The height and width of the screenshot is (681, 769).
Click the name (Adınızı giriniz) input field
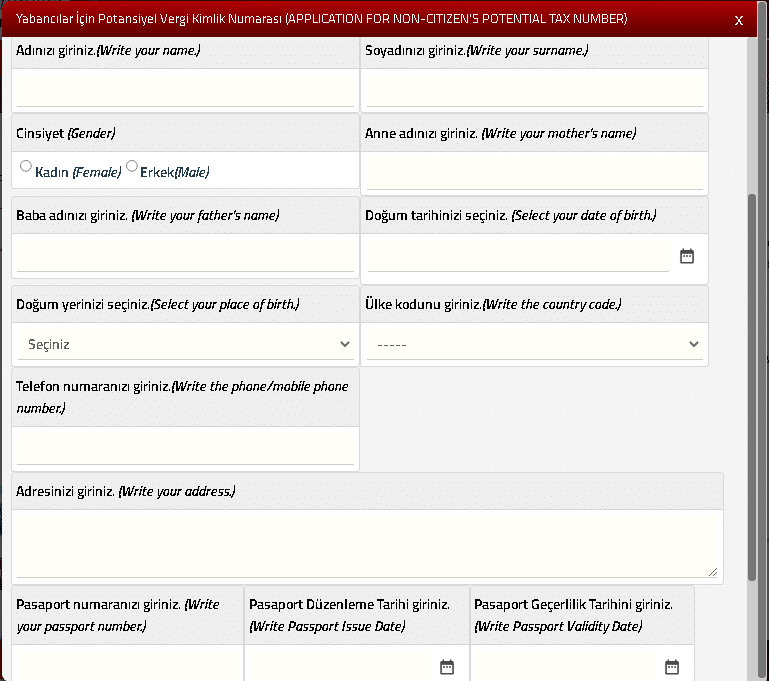pos(185,90)
